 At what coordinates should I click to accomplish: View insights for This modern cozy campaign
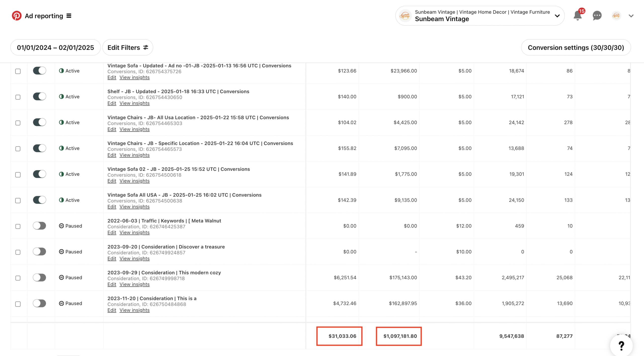coord(134,284)
